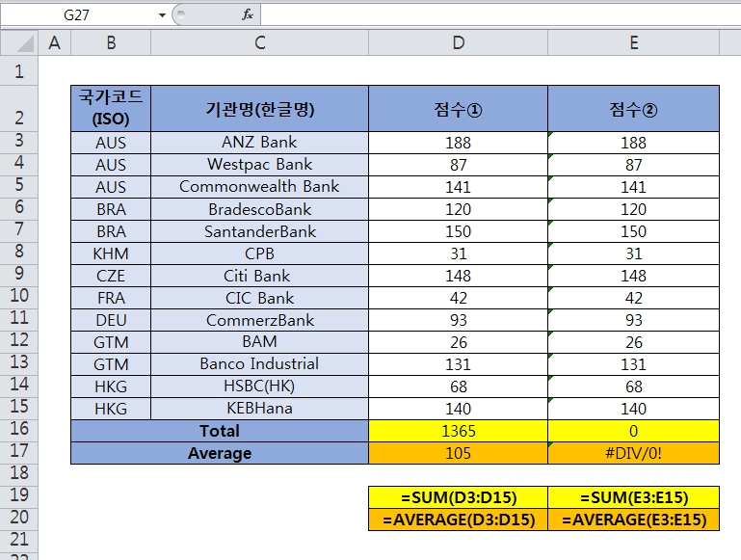Select the Total value 1365

[x=458, y=431]
